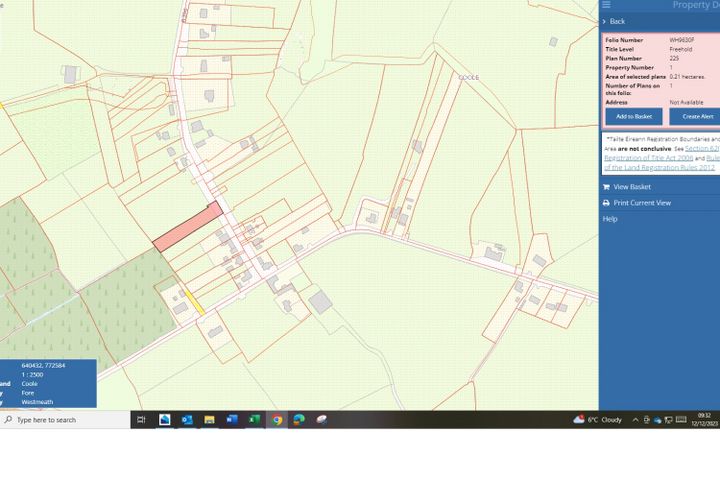
Task: Click the Add to Basket button
Action: coord(633,117)
